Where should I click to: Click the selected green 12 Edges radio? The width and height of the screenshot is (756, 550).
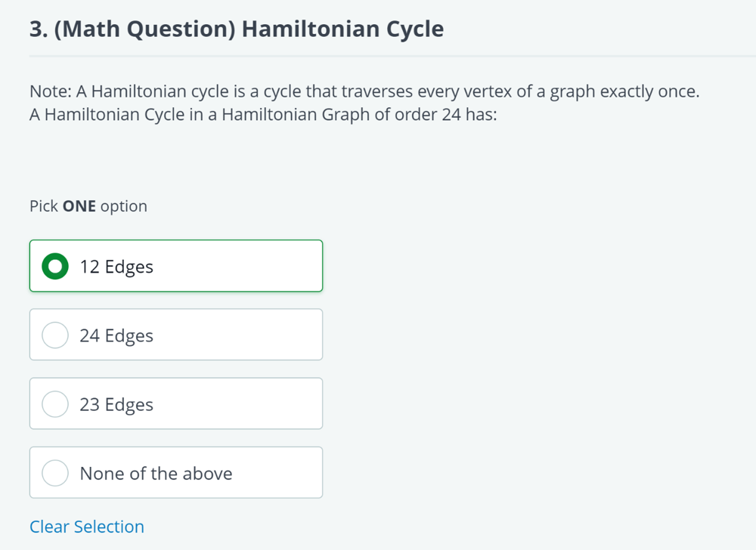point(55,267)
